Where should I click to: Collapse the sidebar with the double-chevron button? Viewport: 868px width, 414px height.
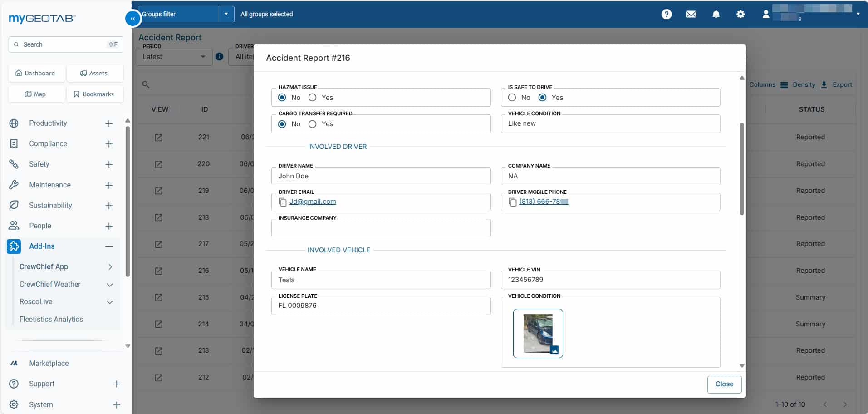[x=132, y=19]
